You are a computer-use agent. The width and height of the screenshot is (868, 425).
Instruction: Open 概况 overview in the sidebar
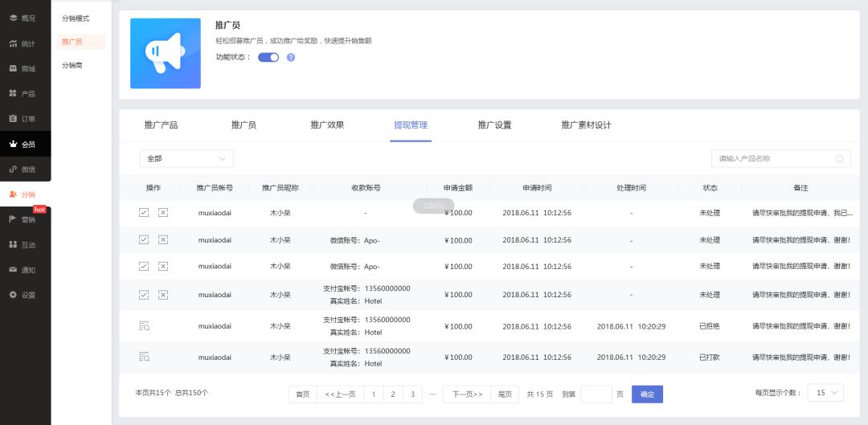(23, 18)
